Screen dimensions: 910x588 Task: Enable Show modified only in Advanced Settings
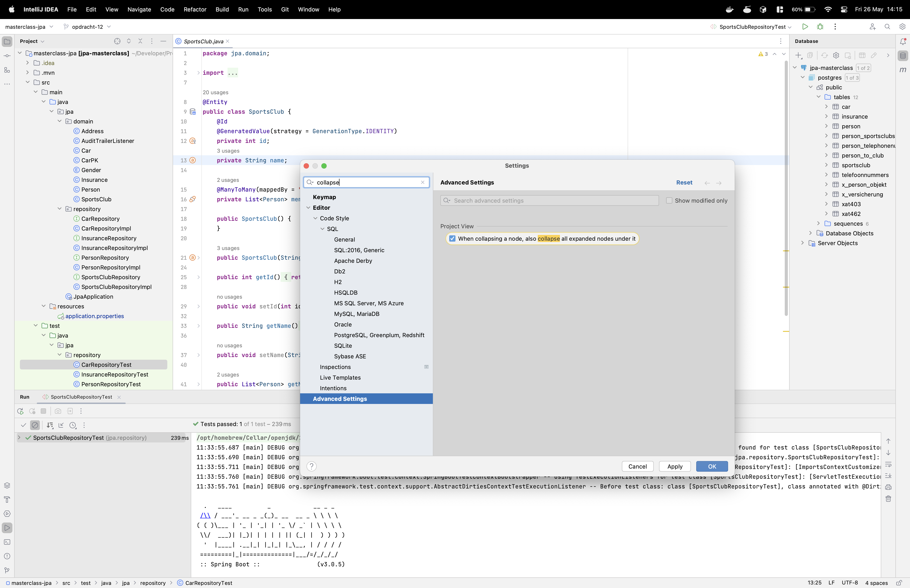click(x=669, y=200)
